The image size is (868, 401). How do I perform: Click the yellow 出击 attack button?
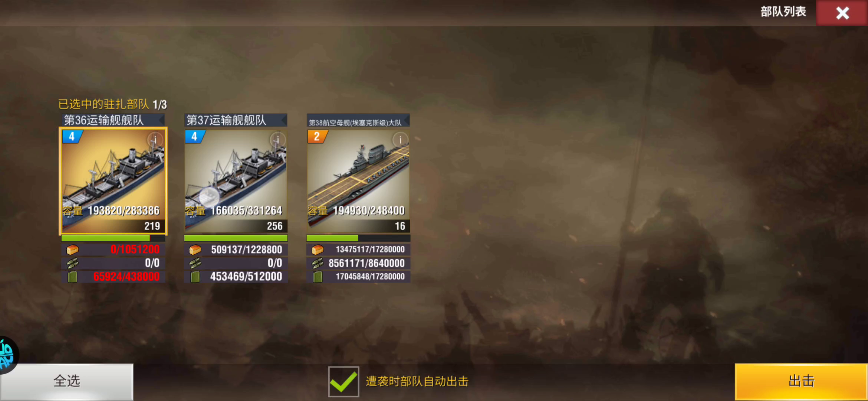point(801,382)
